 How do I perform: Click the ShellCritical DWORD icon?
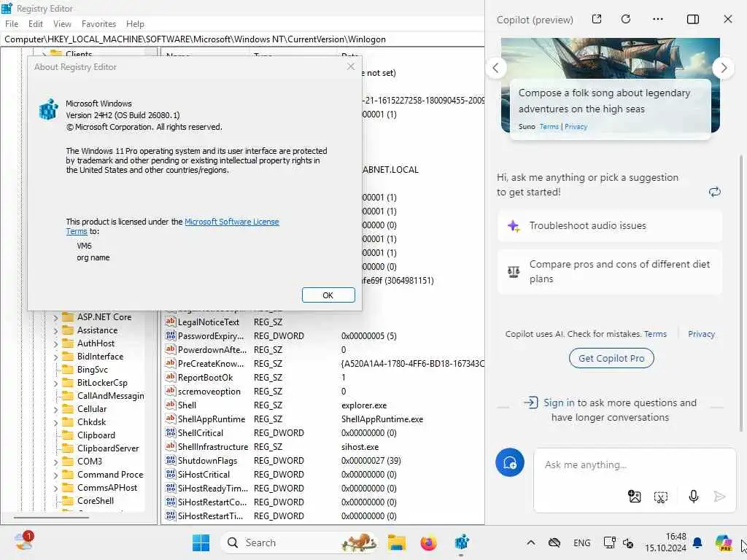click(170, 433)
